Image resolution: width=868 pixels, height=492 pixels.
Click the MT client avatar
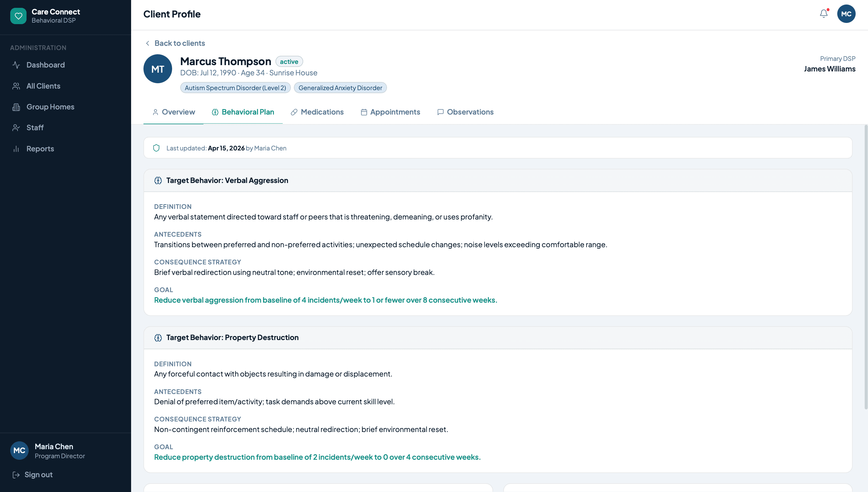[158, 69]
